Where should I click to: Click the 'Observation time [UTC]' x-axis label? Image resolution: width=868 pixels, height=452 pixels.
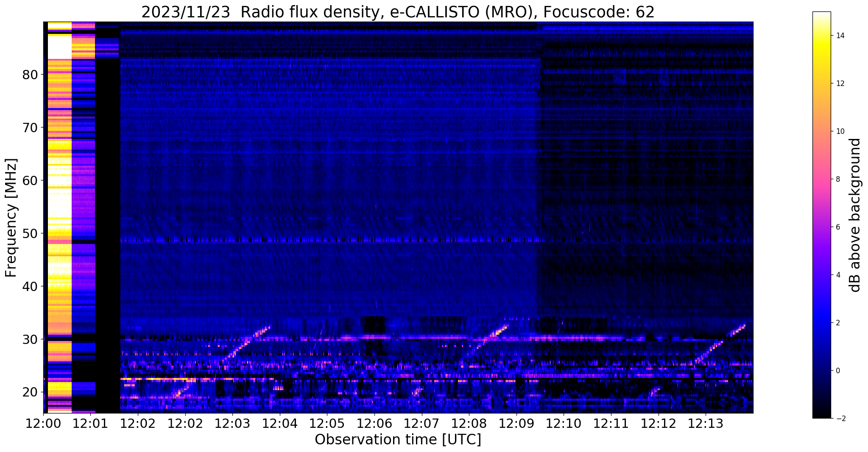(x=398, y=439)
